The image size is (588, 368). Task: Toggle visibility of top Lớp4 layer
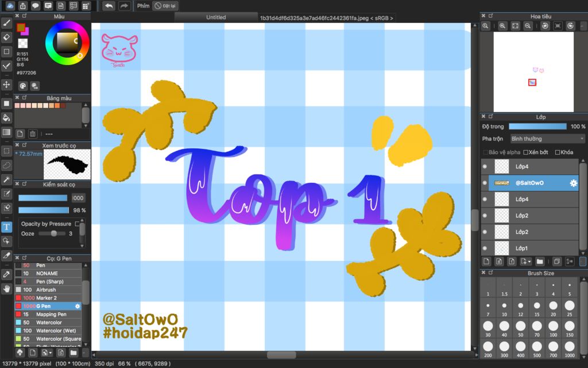485,166
